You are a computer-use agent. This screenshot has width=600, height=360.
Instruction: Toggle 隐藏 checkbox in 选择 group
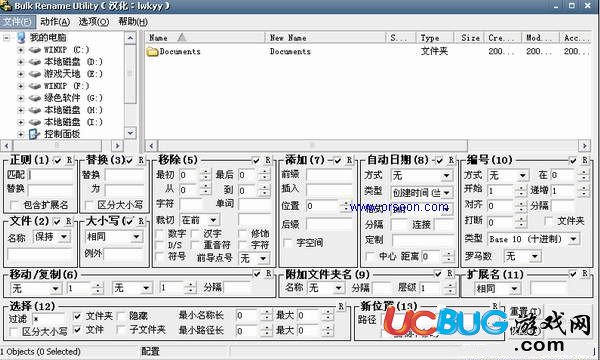coord(121,316)
